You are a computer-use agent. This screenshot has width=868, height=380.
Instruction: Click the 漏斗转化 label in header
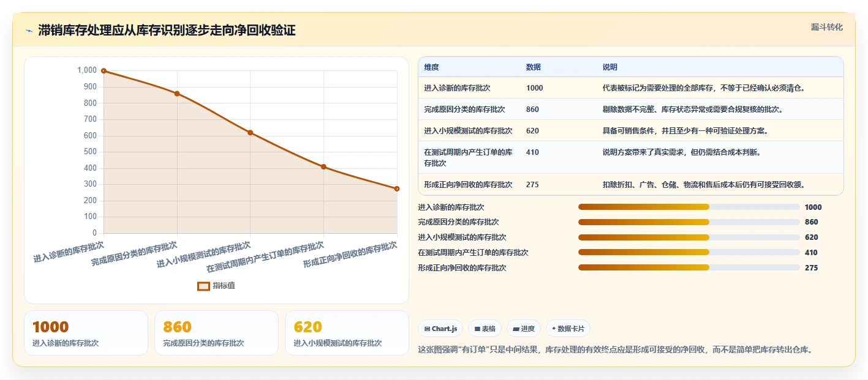tap(827, 27)
